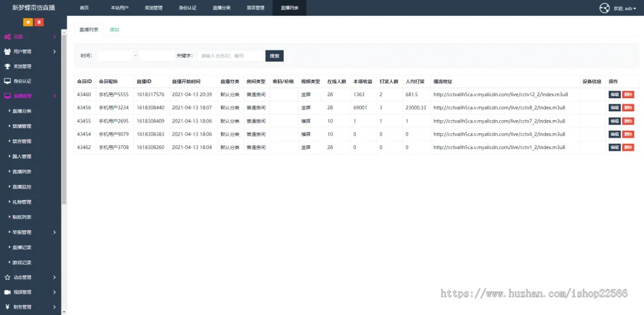The width and height of the screenshot is (644, 315).
Task: Collapse the 直播管理 sidebar chevron
Action: tap(55, 96)
